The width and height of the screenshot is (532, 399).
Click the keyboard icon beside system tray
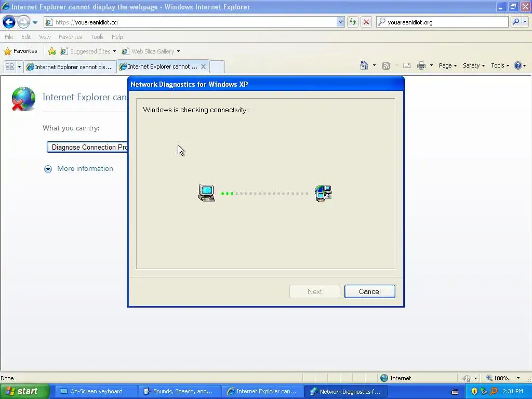pyautogui.click(x=455, y=392)
